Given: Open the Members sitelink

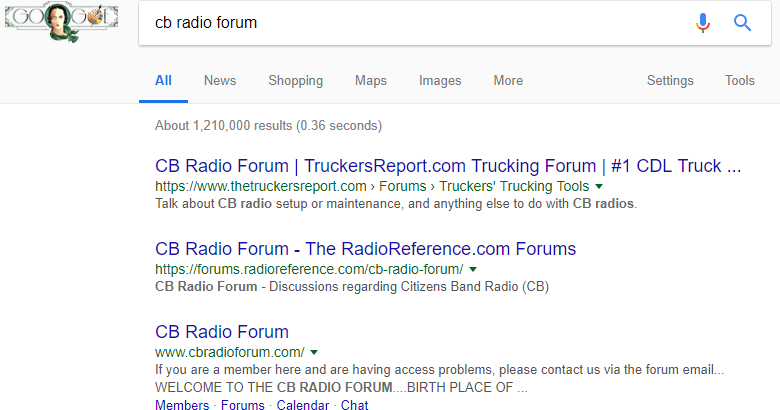Looking at the screenshot, I should (x=182, y=405).
